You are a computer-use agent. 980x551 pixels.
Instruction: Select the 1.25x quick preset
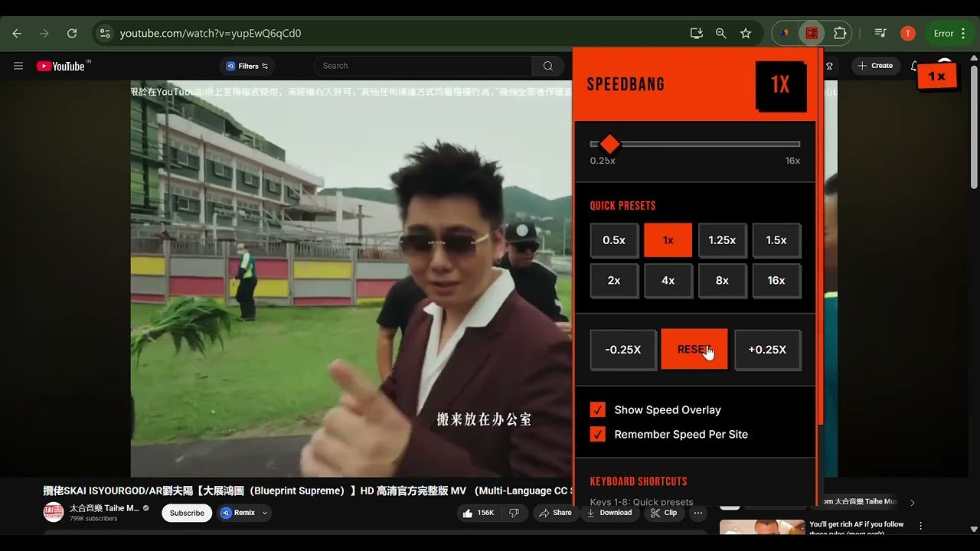(x=722, y=240)
